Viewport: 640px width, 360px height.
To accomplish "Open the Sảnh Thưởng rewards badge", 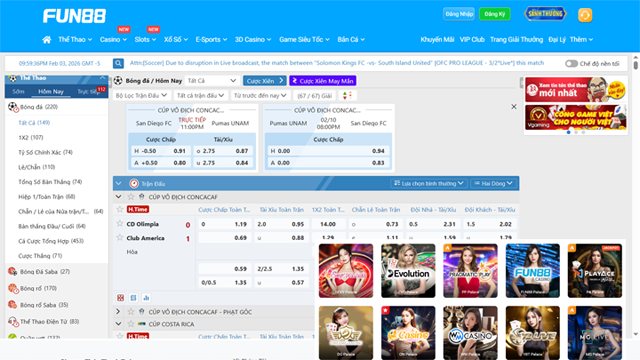I will pos(545,14).
